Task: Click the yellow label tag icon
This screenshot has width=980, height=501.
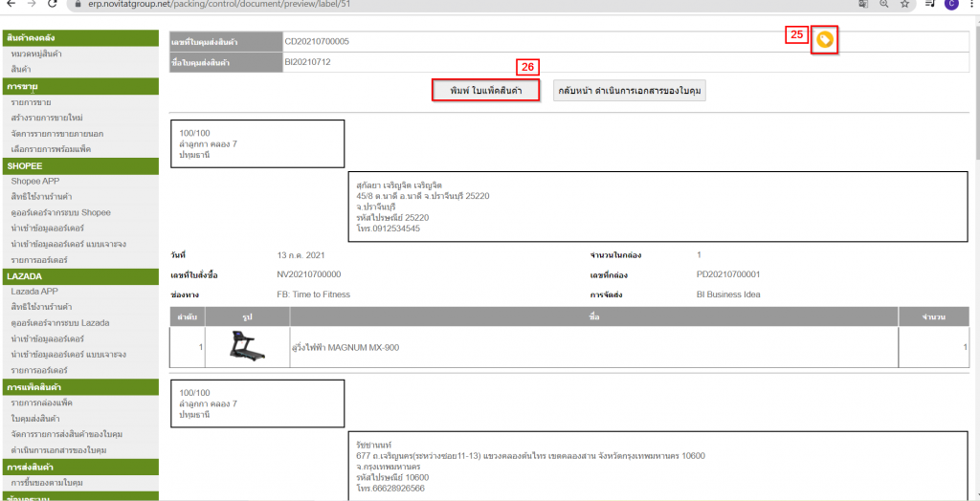Action: 824,39
